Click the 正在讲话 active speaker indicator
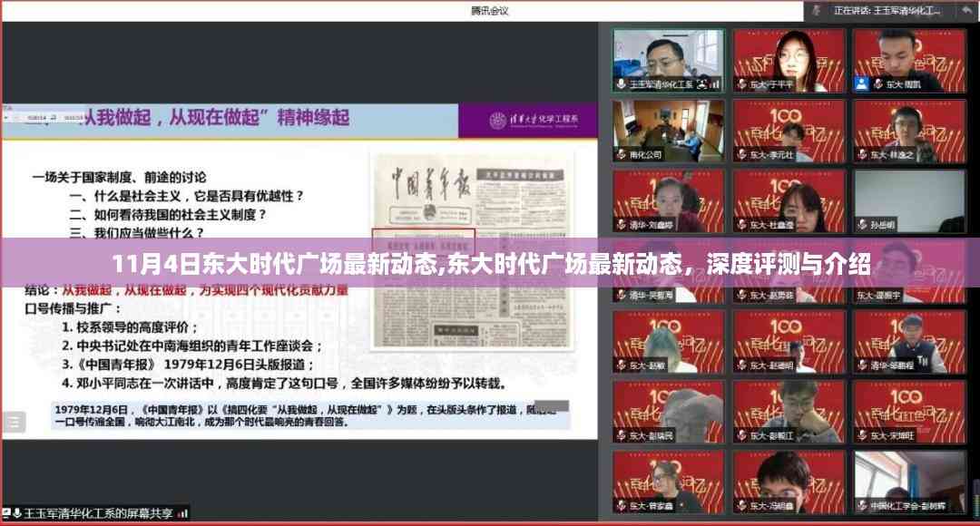 coord(887,11)
